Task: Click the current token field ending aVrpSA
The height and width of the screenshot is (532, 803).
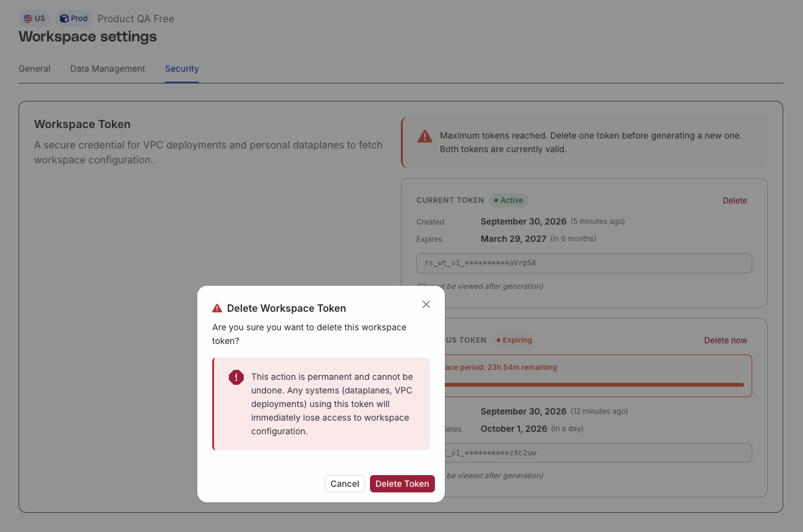Action: [x=584, y=263]
